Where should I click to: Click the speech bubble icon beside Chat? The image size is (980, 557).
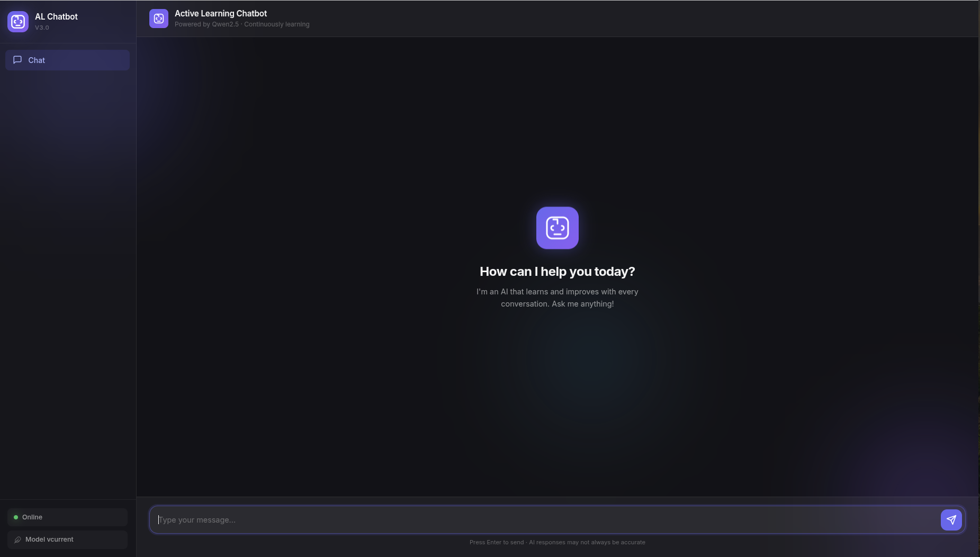point(17,60)
